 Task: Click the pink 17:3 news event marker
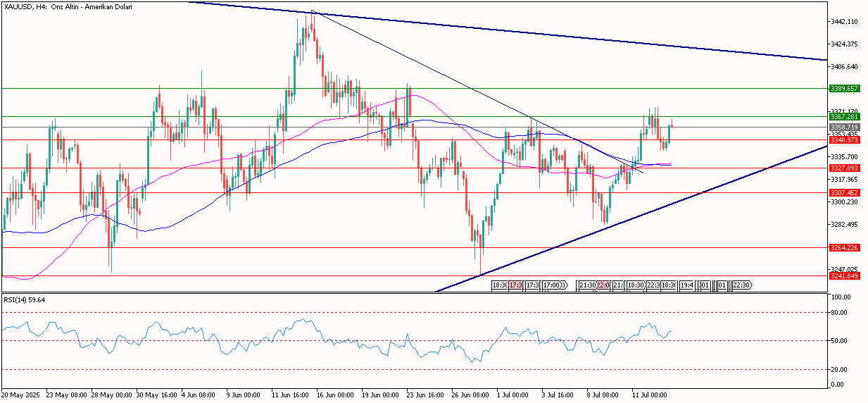pos(515,285)
